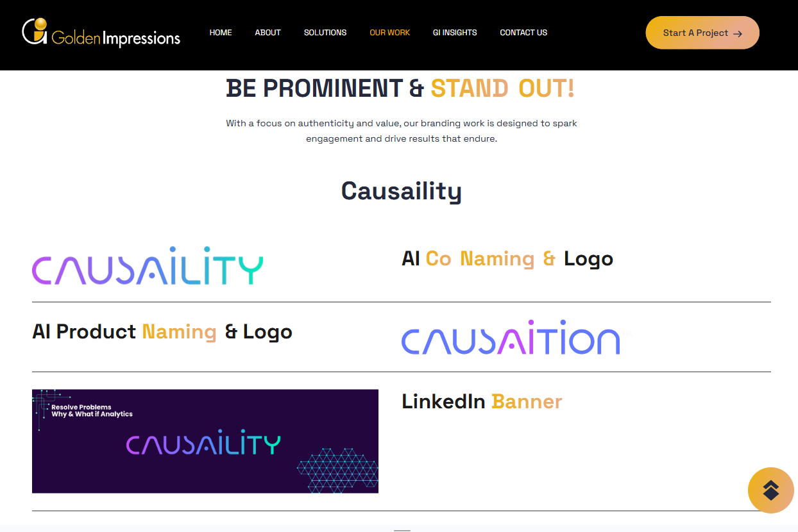798x532 pixels.
Task: Select SOLUTIONS in the top navigation
Action: 325,33
